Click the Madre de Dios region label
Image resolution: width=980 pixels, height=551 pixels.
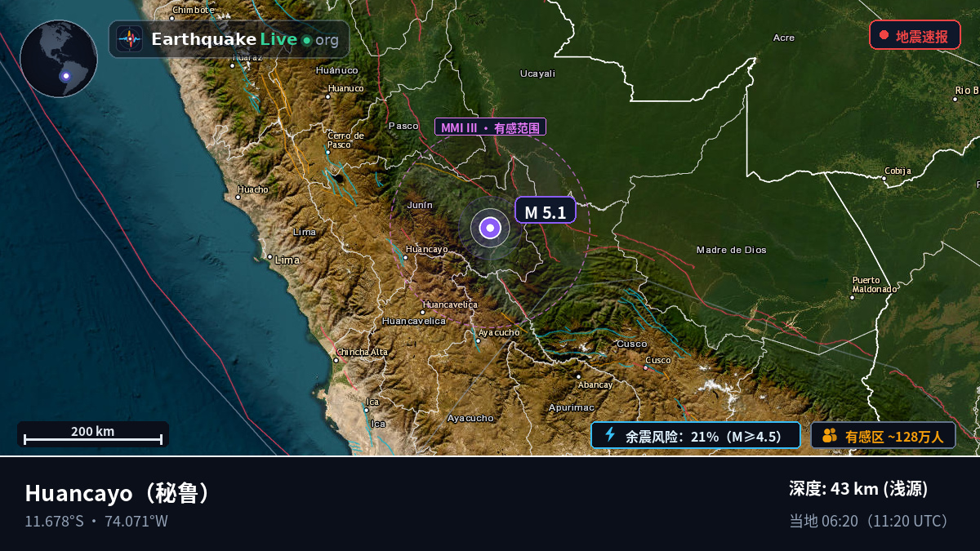[732, 250]
